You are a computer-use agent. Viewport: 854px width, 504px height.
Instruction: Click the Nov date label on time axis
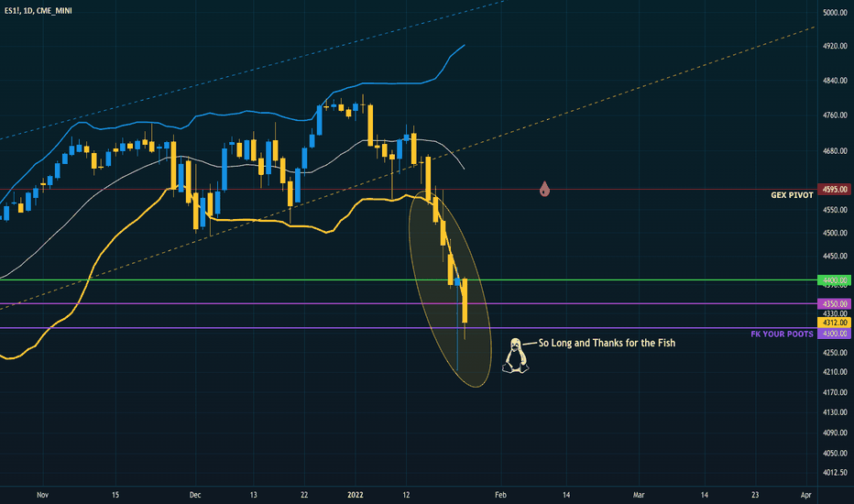tap(42, 495)
